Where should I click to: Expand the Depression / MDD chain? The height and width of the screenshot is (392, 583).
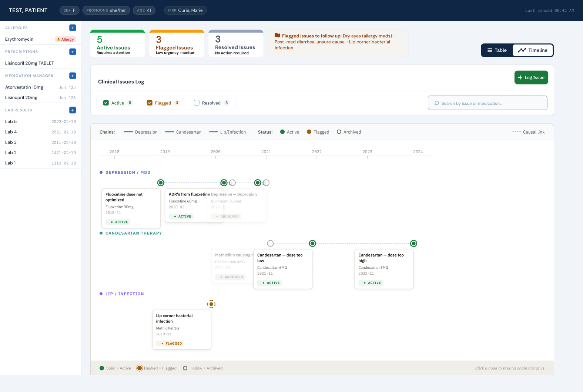[128, 172]
